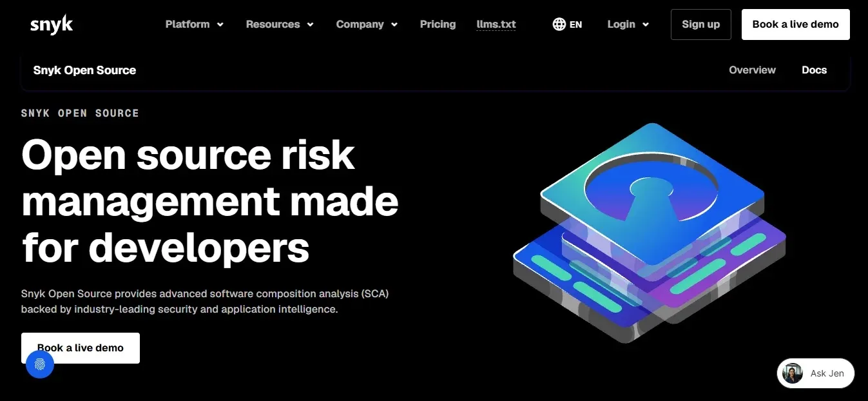Open the Docs tab

(814, 70)
